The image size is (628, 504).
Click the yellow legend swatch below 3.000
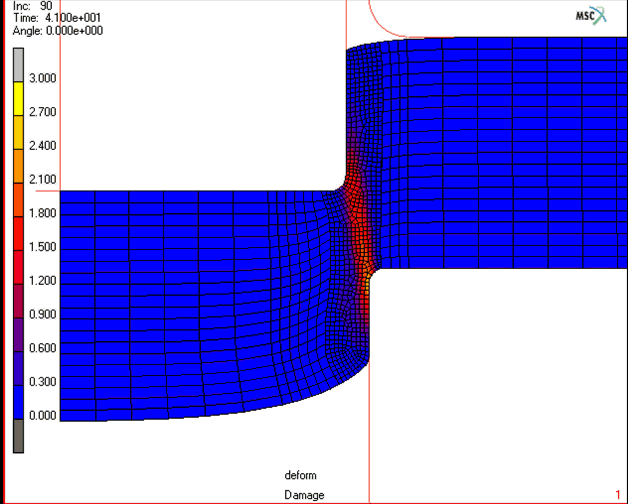tap(18, 99)
